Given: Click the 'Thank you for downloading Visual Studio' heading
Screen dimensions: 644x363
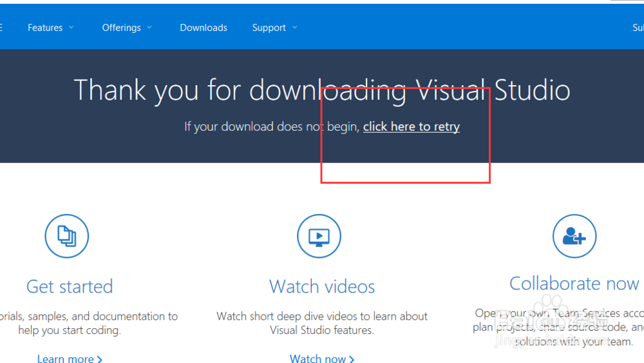Looking at the screenshot, I should point(322,90).
